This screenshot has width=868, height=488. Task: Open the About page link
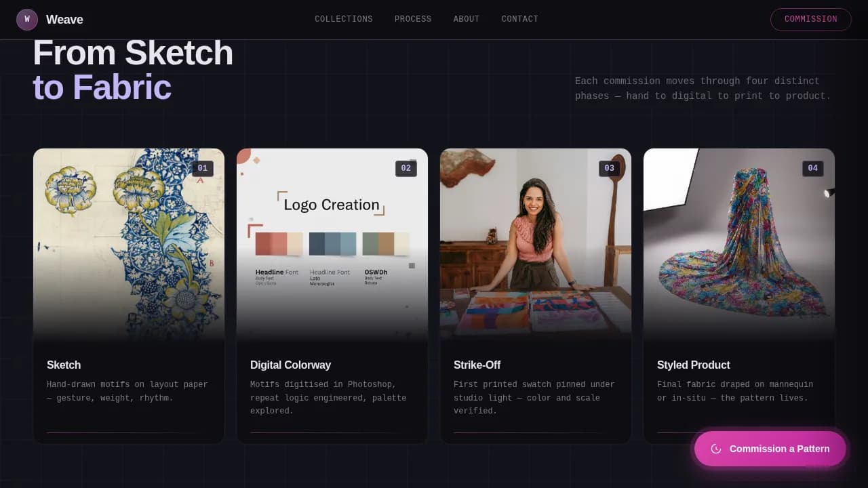[x=466, y=19]
